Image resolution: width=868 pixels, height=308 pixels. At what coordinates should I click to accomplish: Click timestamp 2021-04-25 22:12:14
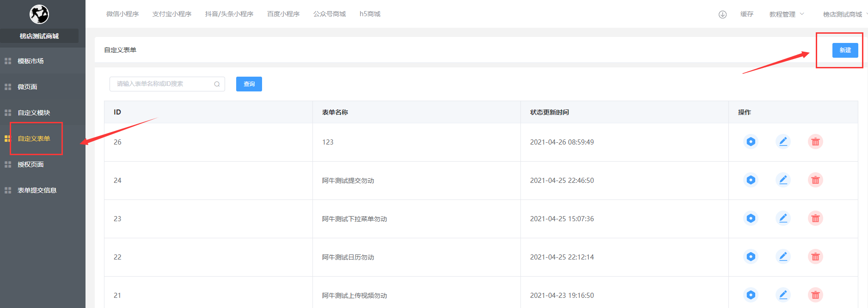[562, 257]
